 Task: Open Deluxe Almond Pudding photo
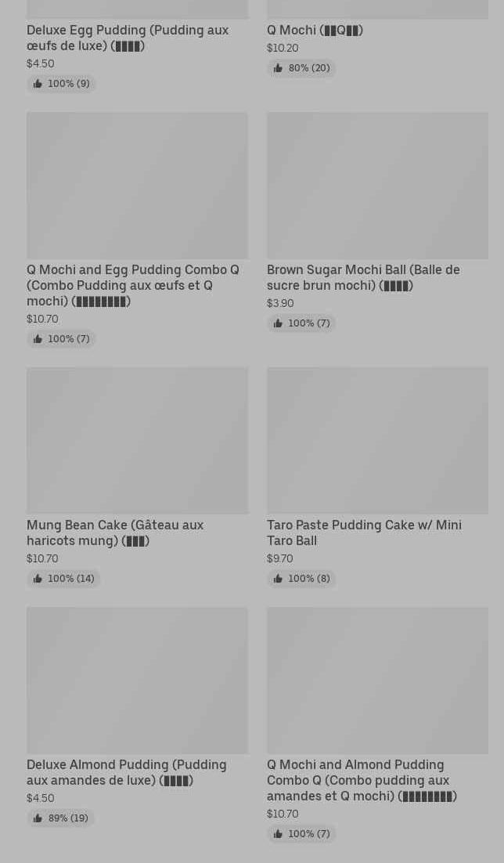coord(137,681)
